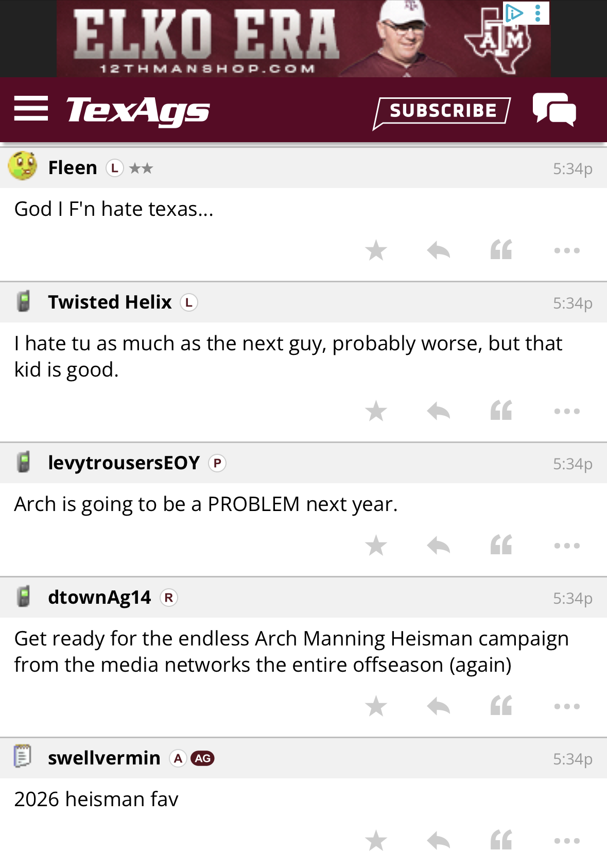Star Fleen's post

[x=376, y=251]
